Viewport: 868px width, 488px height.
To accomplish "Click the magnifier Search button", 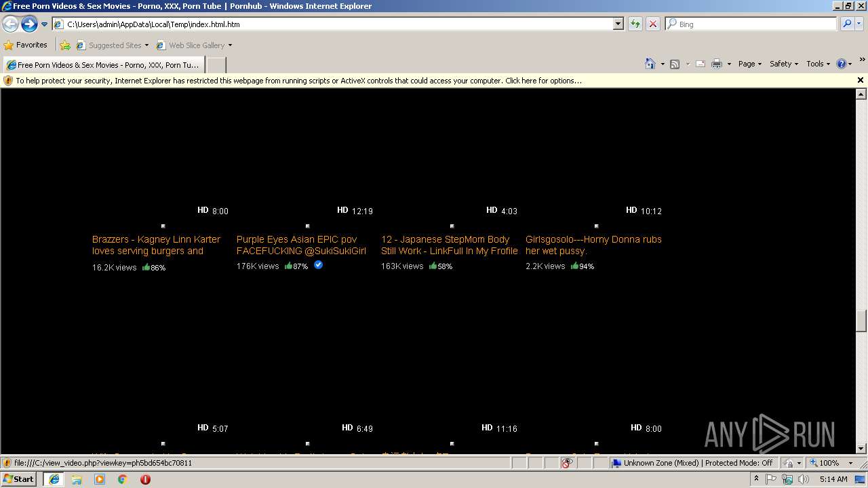I will [846, 24].
